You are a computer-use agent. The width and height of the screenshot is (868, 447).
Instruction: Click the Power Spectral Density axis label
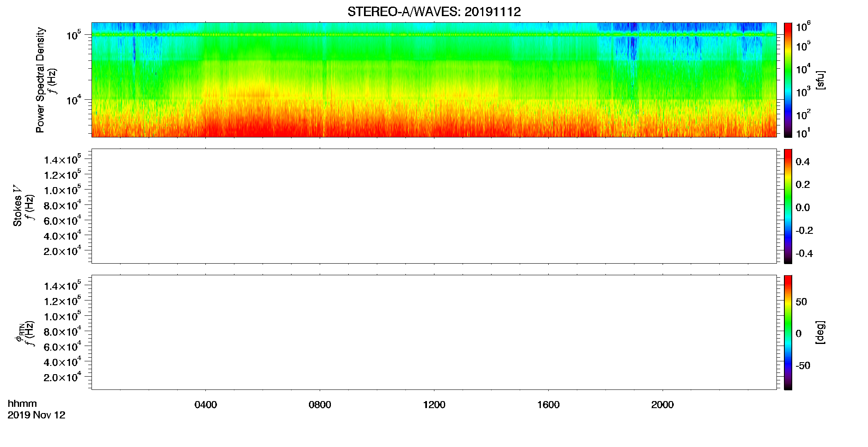pyautogui.click(x=40, y=80)
